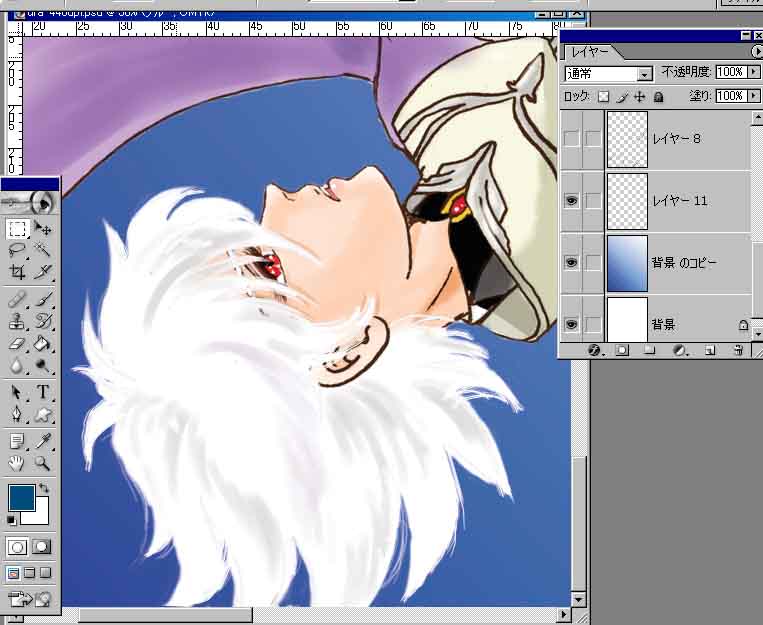Hide 背景 のコピー layer via eye icon

571,262
